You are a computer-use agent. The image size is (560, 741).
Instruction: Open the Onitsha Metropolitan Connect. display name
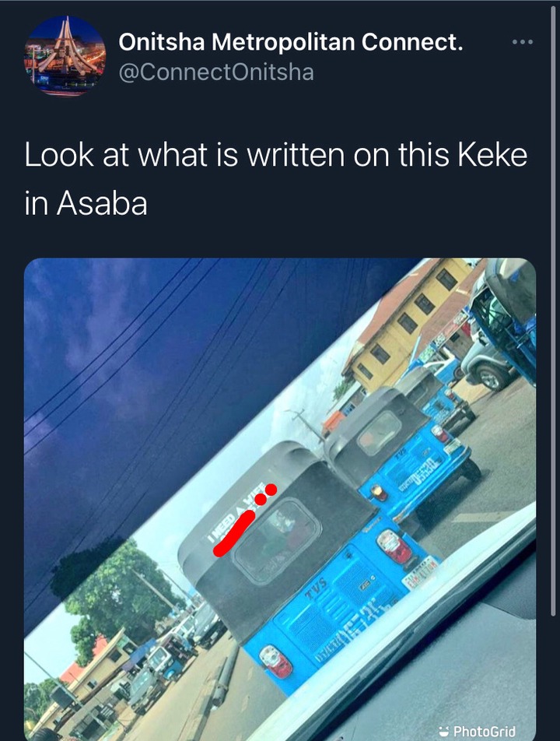pos(290,42)
